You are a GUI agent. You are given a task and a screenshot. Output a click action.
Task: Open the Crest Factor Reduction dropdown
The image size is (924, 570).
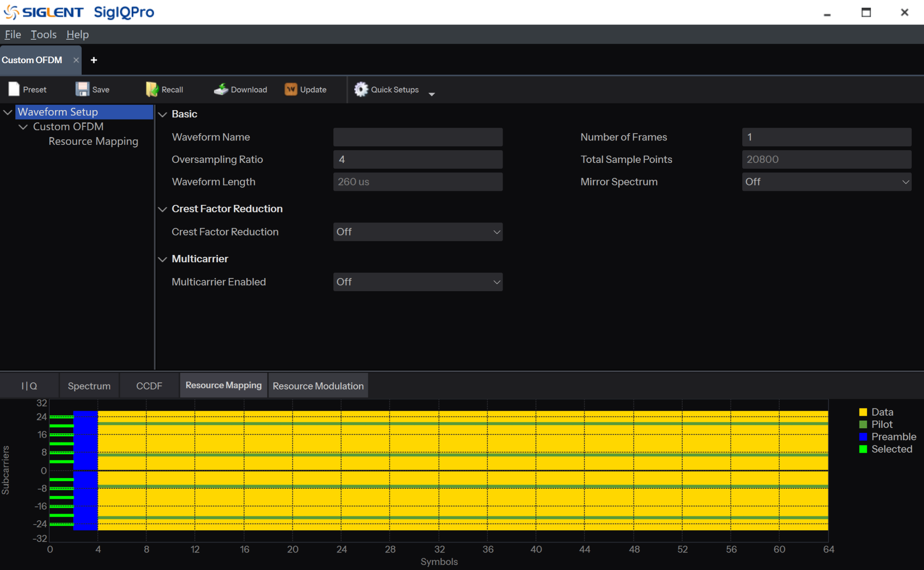coord(417,232)
